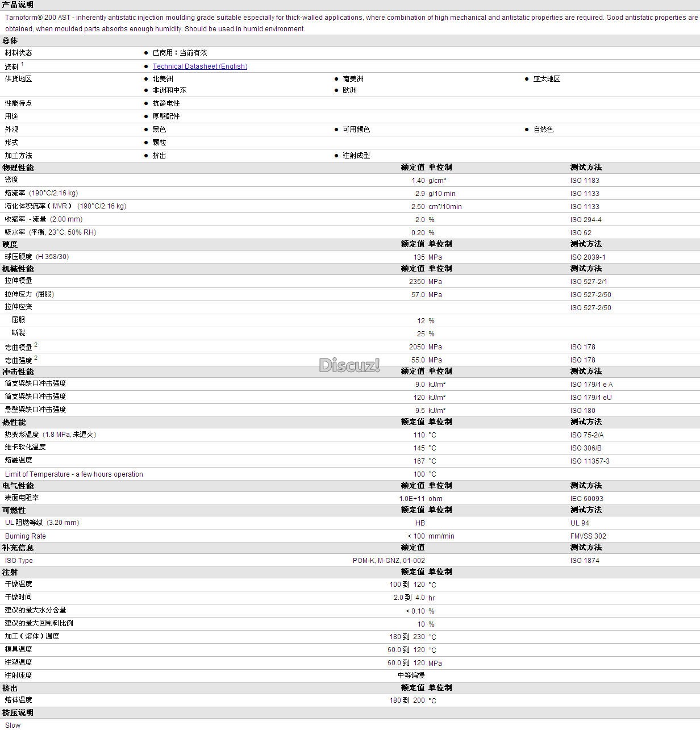Viewport: 700px width, 730px height.
Task: Click the cm³/10min unit for MVR
Action: click(x=445, y=207)
